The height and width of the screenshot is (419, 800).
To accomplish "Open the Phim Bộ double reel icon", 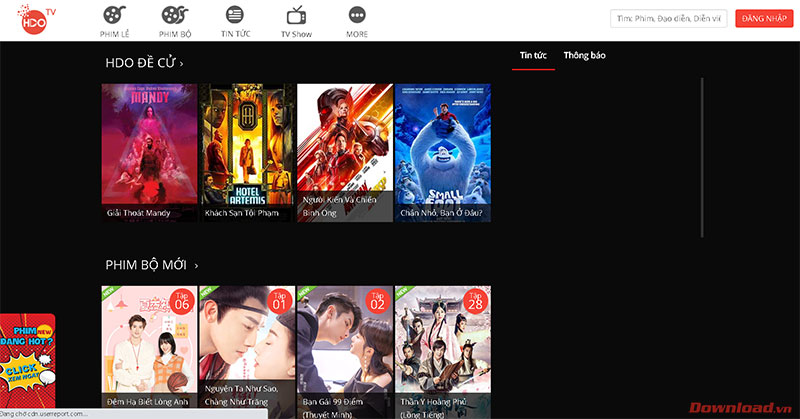I will [x=174, y=15].
